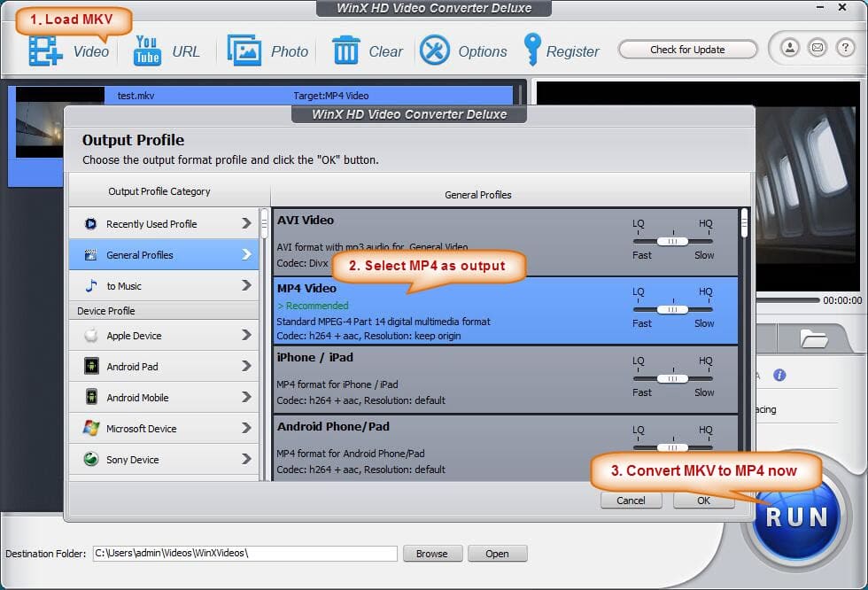Click the Register key icon
This screenshot has width=868, height=590.
532,50
